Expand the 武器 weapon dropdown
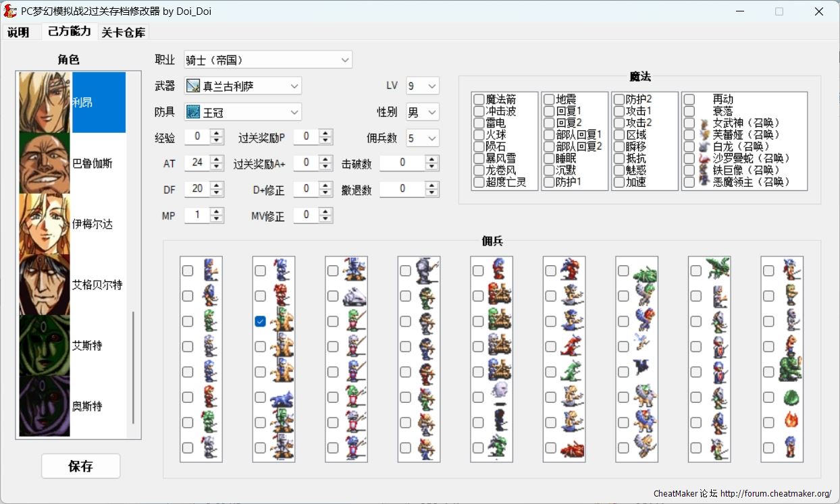 (x=243, y=86)
